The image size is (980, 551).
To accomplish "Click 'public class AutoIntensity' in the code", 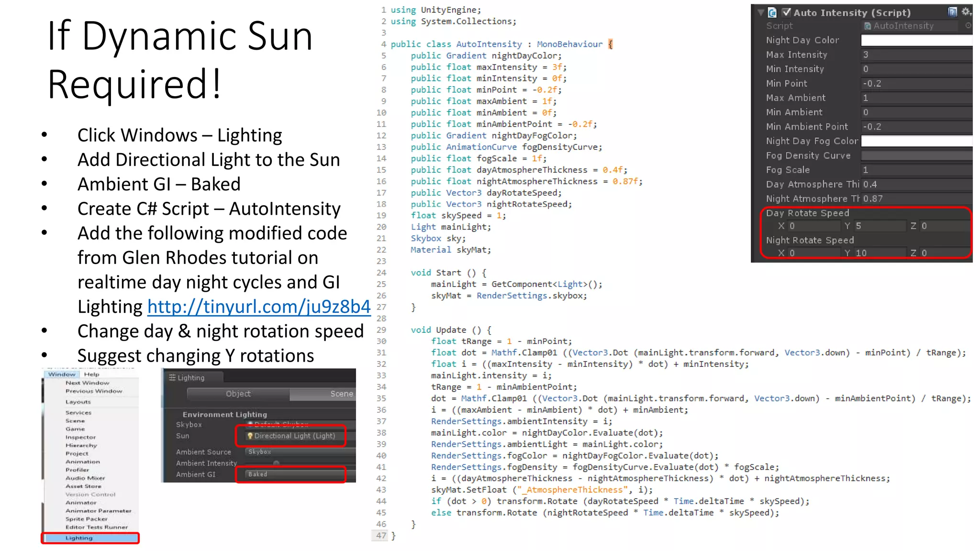I will pyautogui.click(x=456, y=44).
